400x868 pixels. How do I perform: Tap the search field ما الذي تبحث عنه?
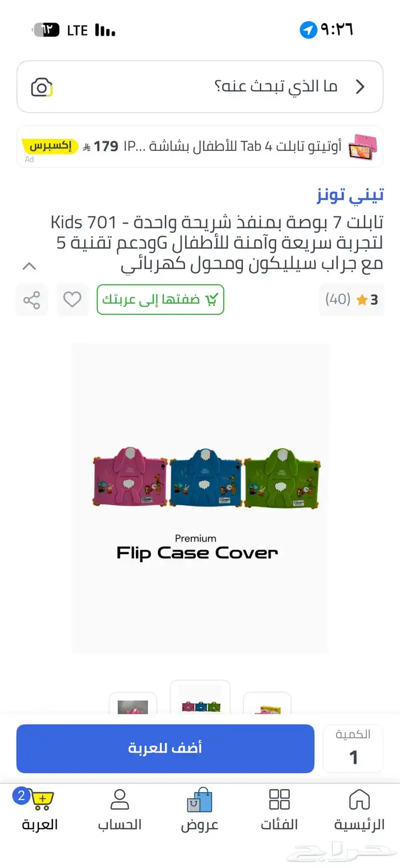point(200,87)
